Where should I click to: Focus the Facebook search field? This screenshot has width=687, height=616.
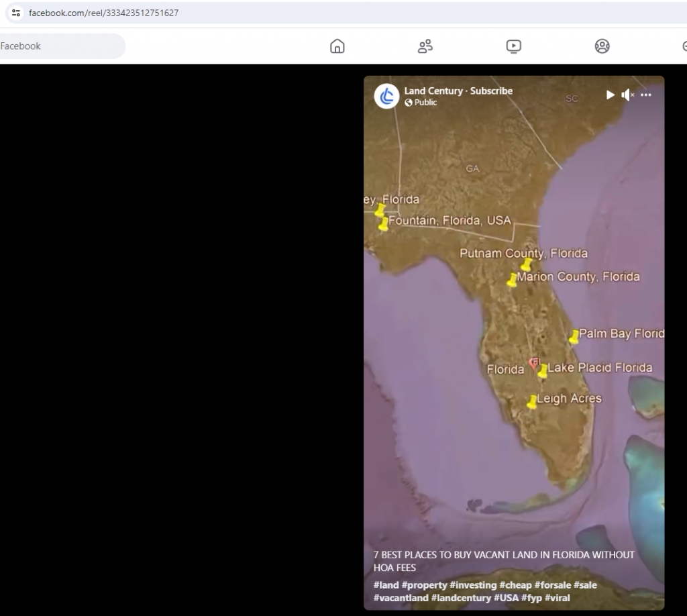point(60,46)
